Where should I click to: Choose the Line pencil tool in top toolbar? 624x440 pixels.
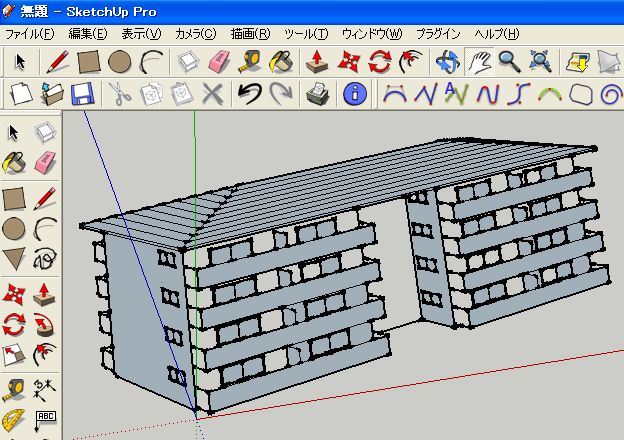(x=58, y=62)
